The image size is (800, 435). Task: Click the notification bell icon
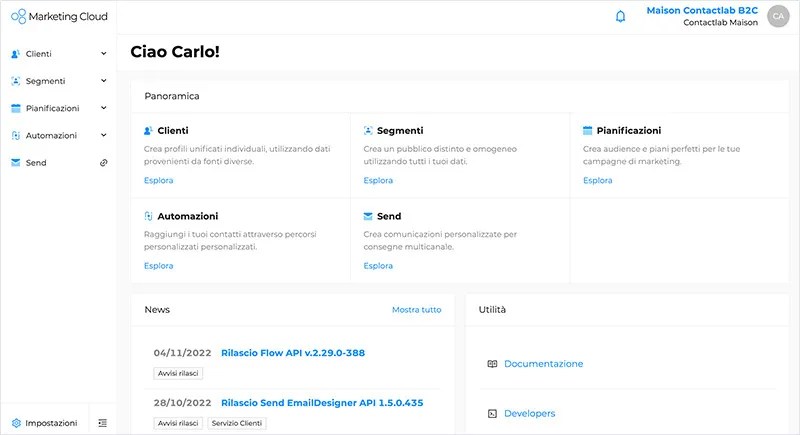(x=620, y=16)
